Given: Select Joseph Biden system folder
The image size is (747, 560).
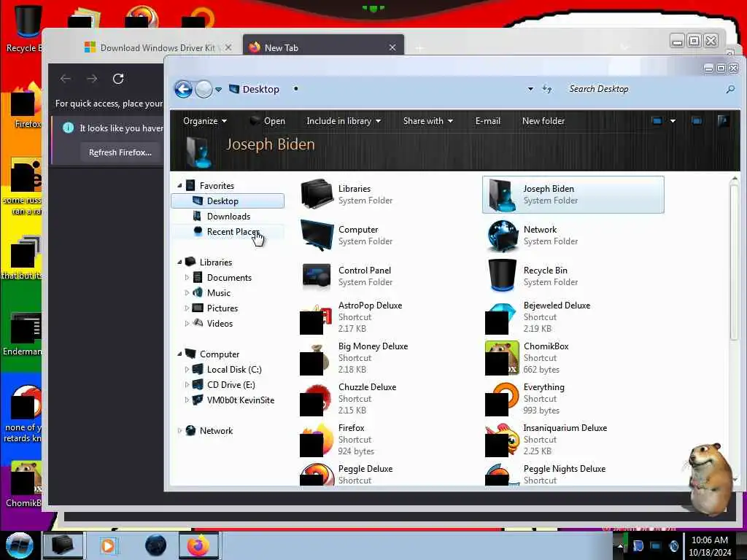Looking at the screenshot, I should (x=573, y=194).
